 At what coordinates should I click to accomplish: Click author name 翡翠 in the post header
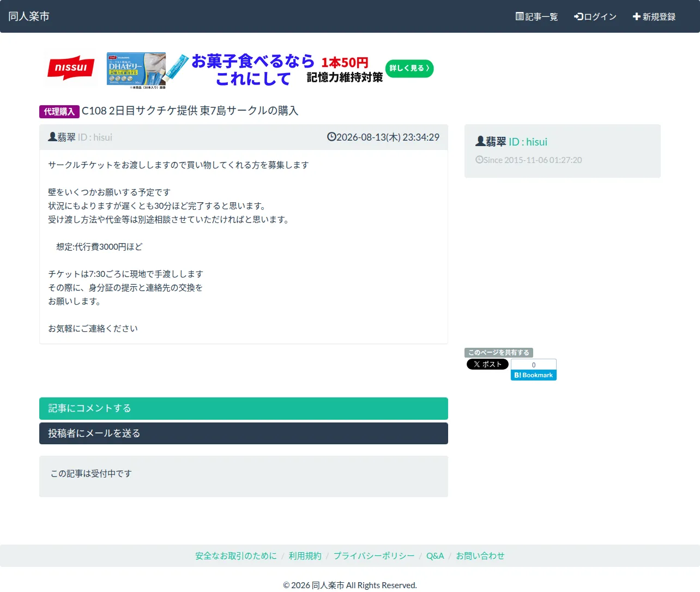67,137
